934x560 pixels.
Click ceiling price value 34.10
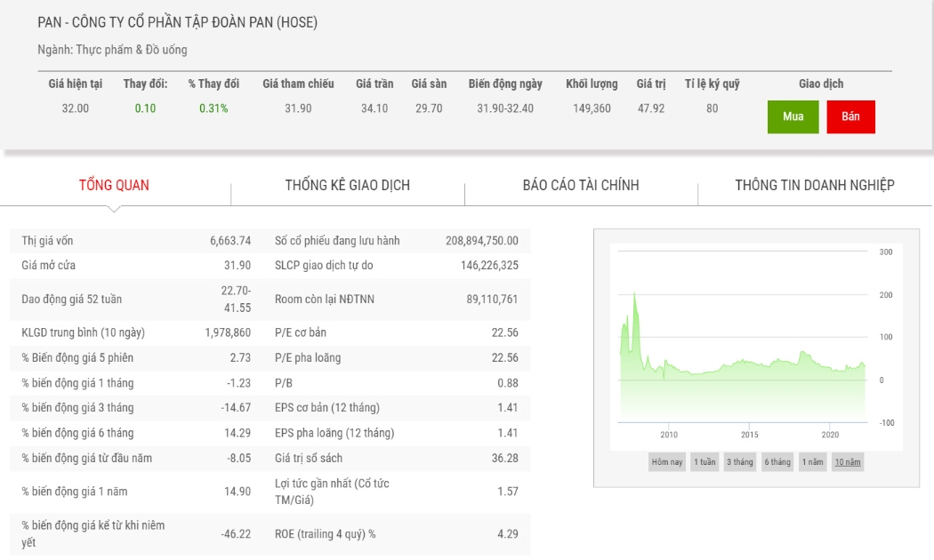(x=374, y=108)
